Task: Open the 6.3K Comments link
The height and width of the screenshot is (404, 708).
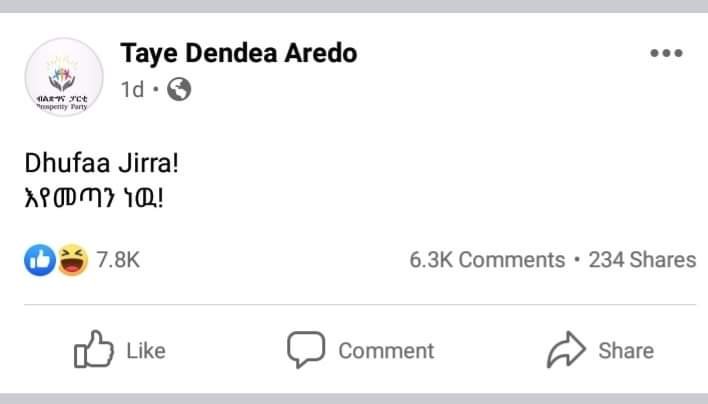Action: pos(487,260)
